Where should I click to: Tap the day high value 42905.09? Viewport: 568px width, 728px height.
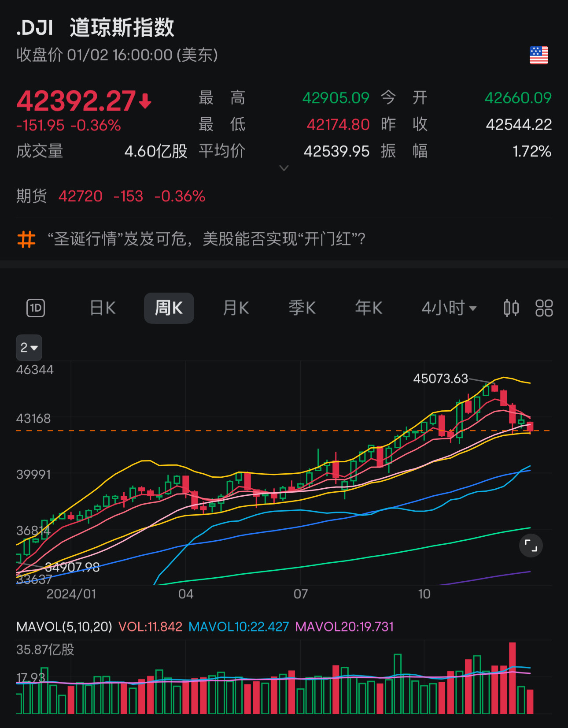point(336,98)
